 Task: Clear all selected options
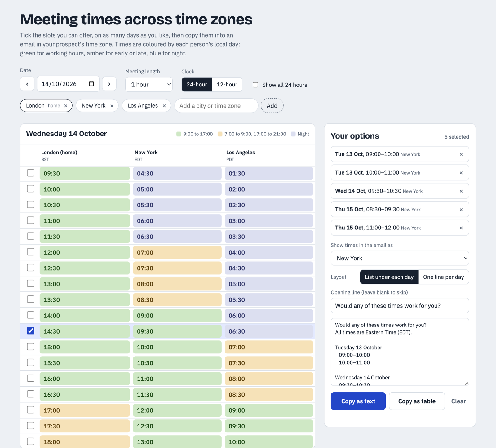[458, 401]
